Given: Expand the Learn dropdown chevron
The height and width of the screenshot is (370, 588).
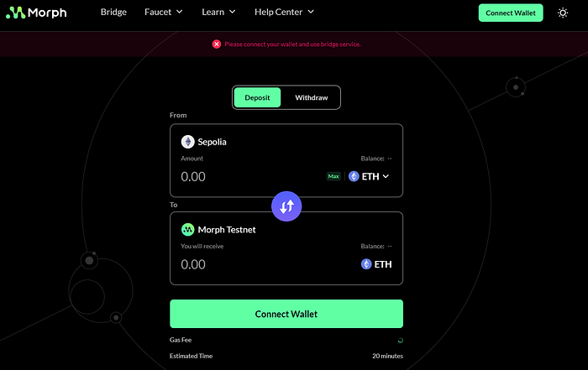Looking at the screenshot, I should coord(233,12).
